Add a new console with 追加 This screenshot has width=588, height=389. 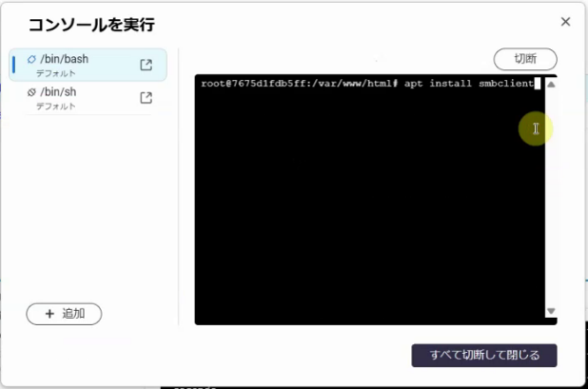pos(64,314)
